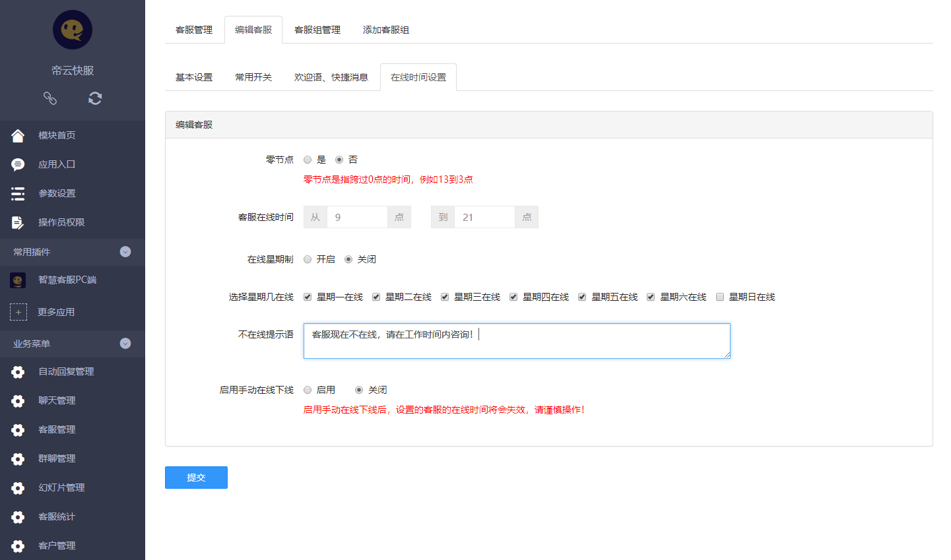Click the start hour field showing 9
This screenshot has height=560, width=951.
pos(357,217)
